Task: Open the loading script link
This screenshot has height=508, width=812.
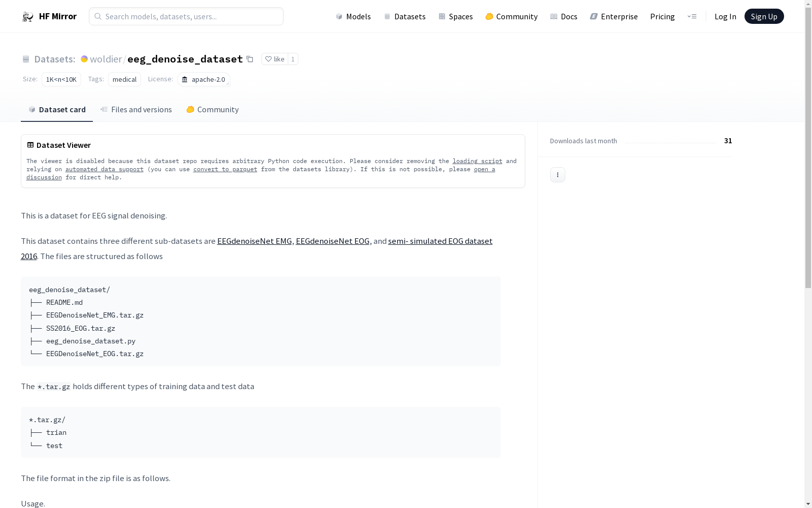Action: coord(478,161)
